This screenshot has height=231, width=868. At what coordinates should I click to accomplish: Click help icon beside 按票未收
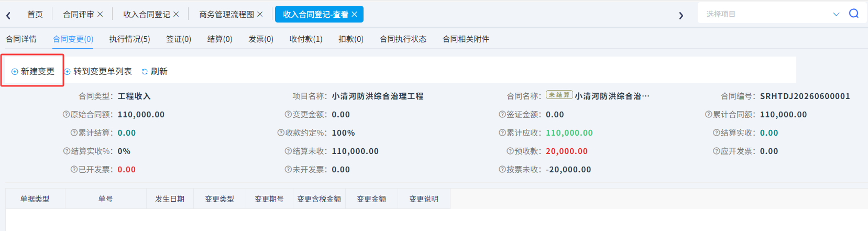tap(502, 169)
